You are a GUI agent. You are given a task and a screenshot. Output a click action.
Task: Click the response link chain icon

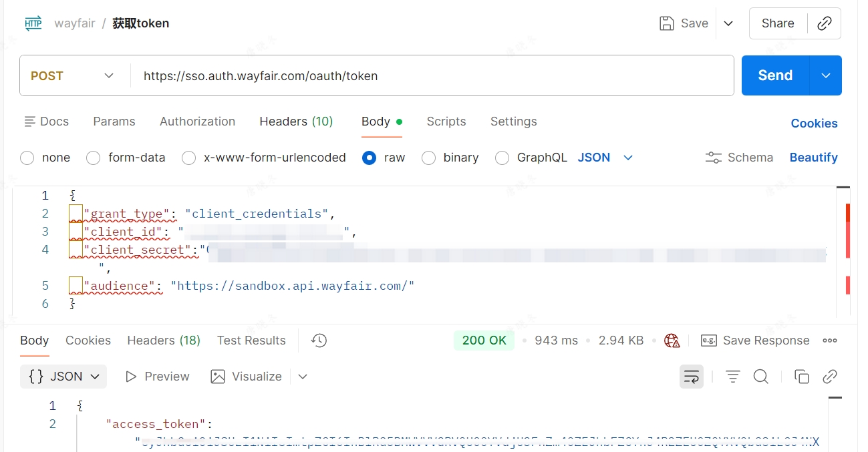tap(830, 377)
